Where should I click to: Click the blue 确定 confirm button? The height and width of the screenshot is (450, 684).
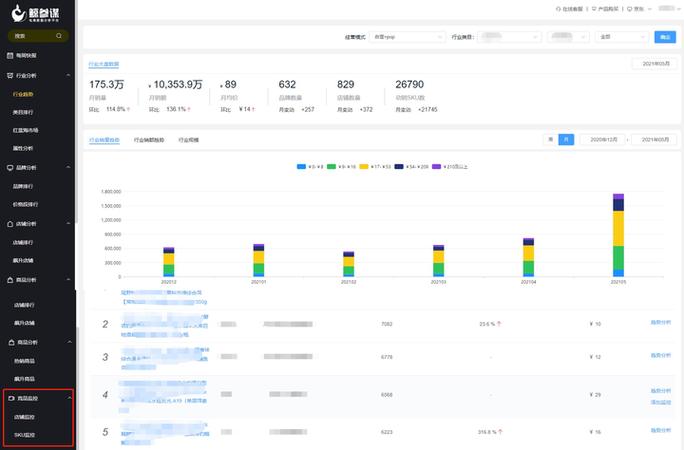[x=665, y=37]
